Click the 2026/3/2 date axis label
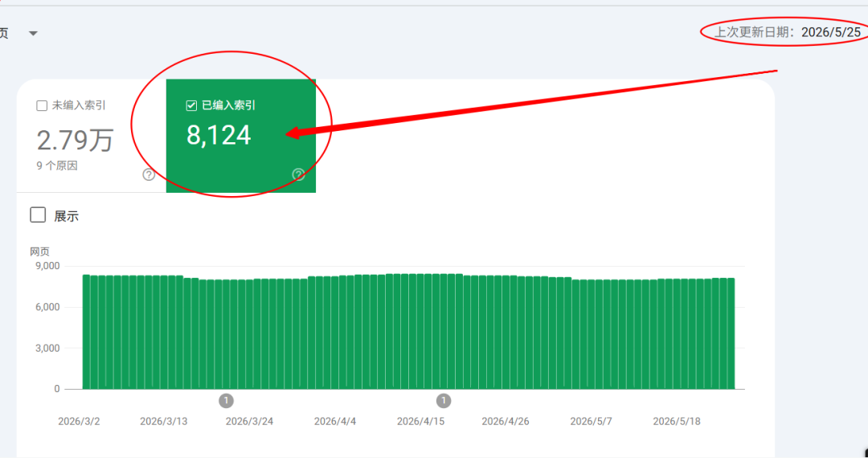Viewport: 868px width, 458px height. pos(79,422)
